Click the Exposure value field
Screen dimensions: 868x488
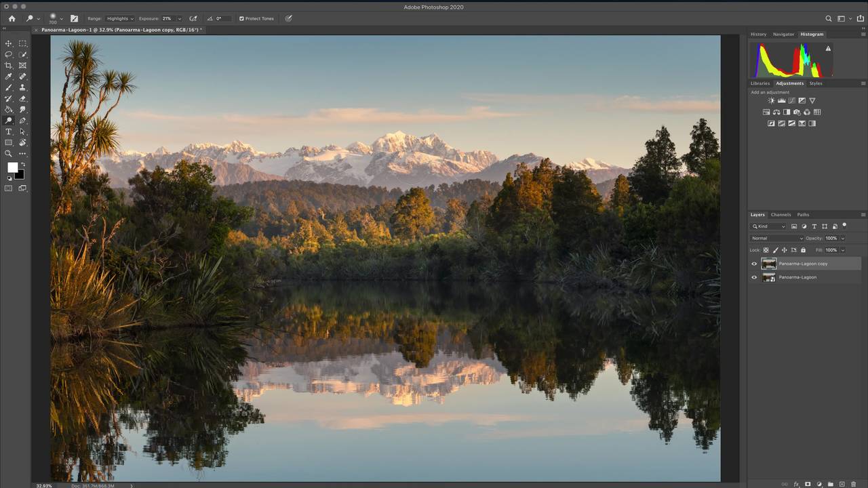click(x=167, y=19)
